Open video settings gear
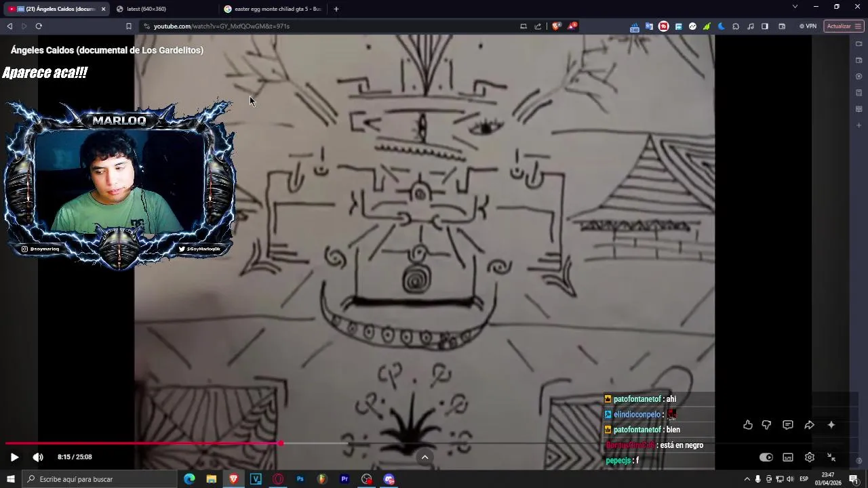The width and height of the screenshot is (868, 488). [809, 457]
